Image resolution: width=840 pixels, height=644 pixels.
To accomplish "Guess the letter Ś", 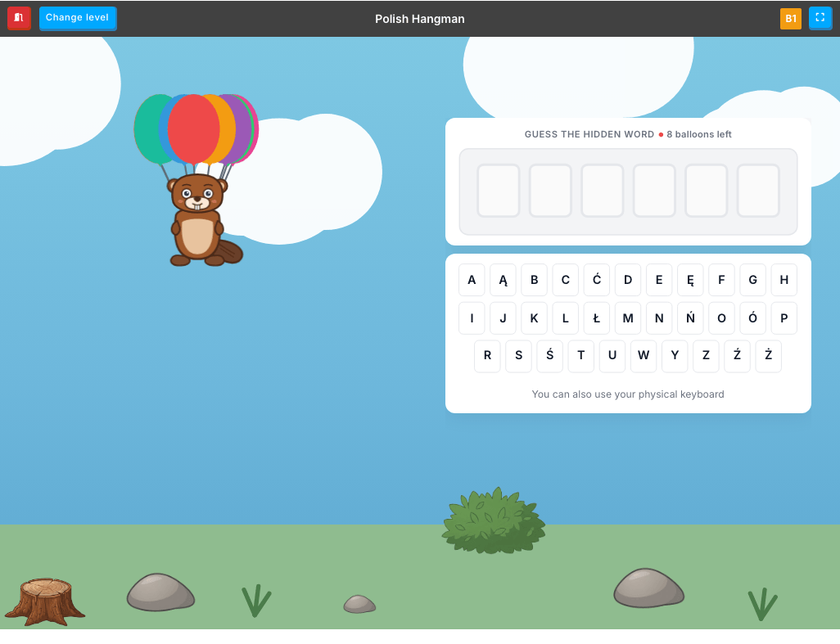I will pyautogui.click(x=549, y=355).
